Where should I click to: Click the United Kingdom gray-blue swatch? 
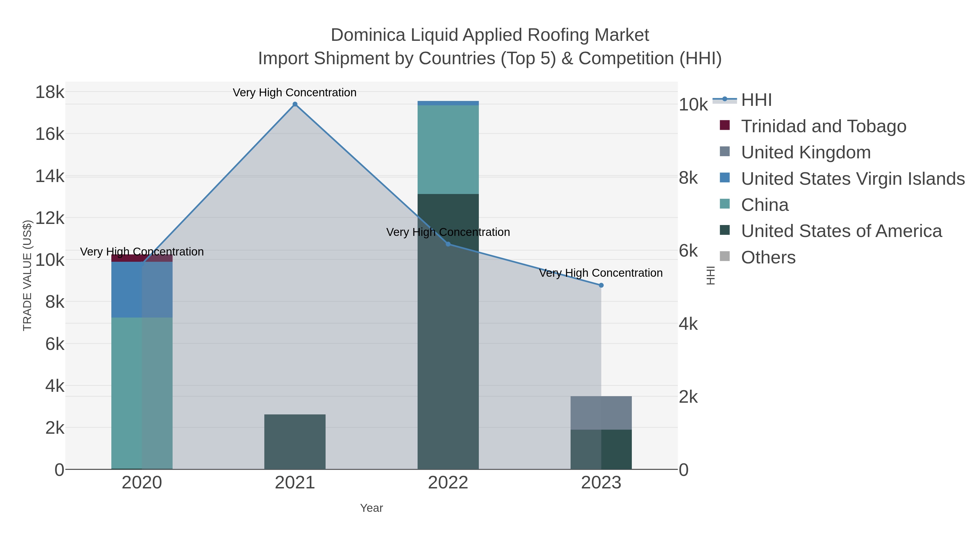click(725, 151)
